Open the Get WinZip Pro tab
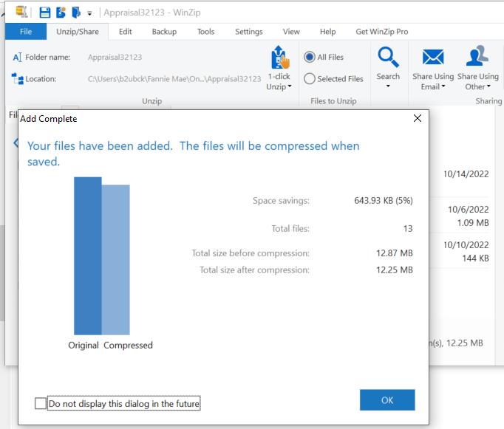 point(382,32)
